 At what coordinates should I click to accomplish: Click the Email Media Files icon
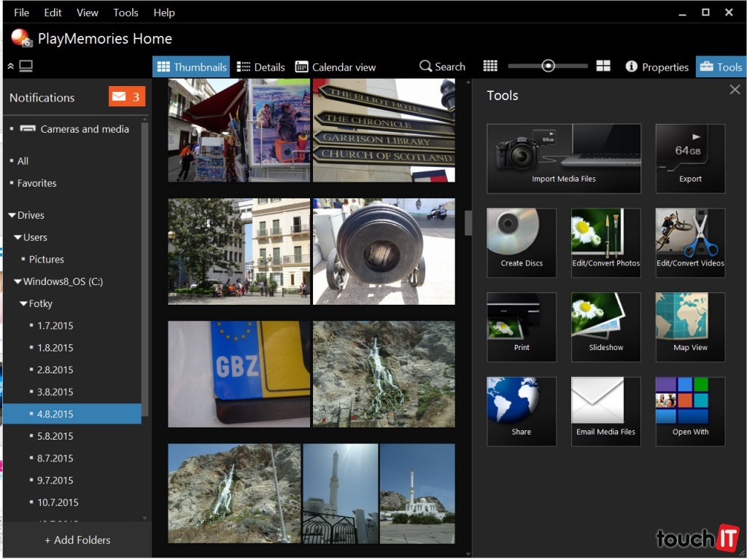coord(605,411)
